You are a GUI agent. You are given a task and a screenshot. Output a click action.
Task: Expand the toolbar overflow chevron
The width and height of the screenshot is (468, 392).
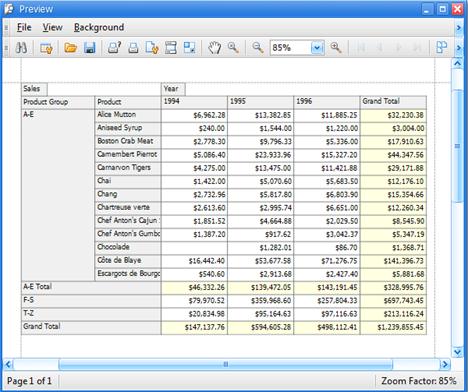click(459, 48)
